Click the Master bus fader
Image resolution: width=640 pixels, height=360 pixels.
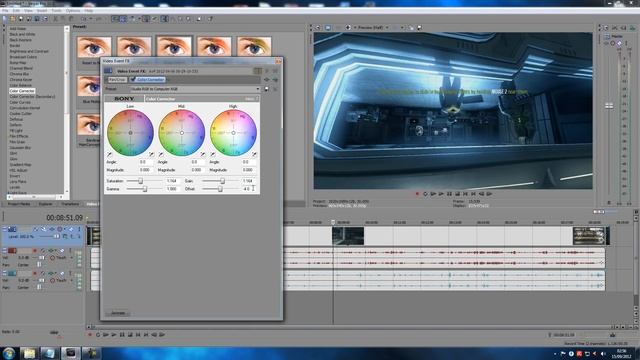pos(609,106)
